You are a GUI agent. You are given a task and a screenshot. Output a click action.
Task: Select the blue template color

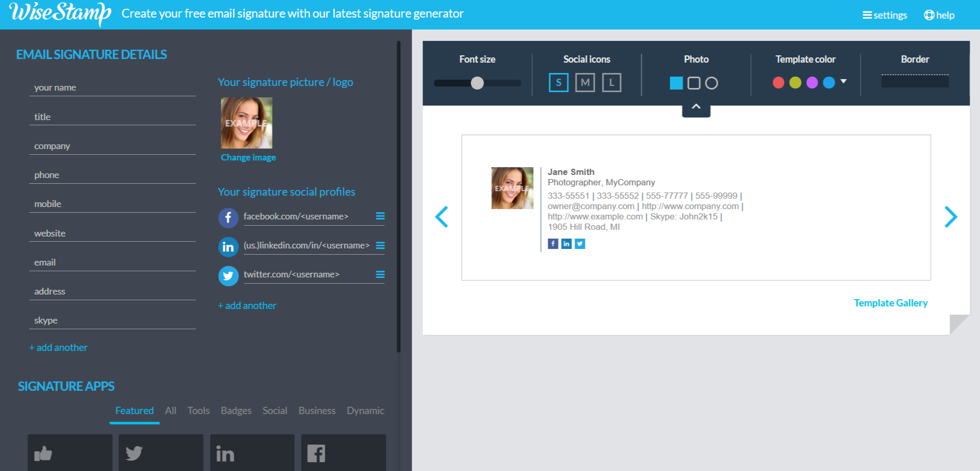[829, 83]
